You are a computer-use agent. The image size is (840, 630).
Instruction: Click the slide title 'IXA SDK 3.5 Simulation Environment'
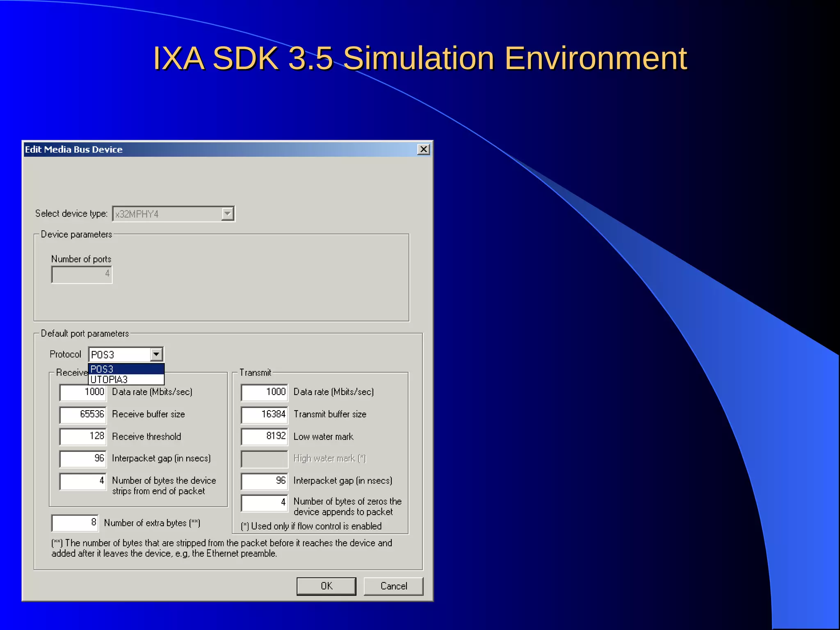pyautogui.click(x=420, y=58)
